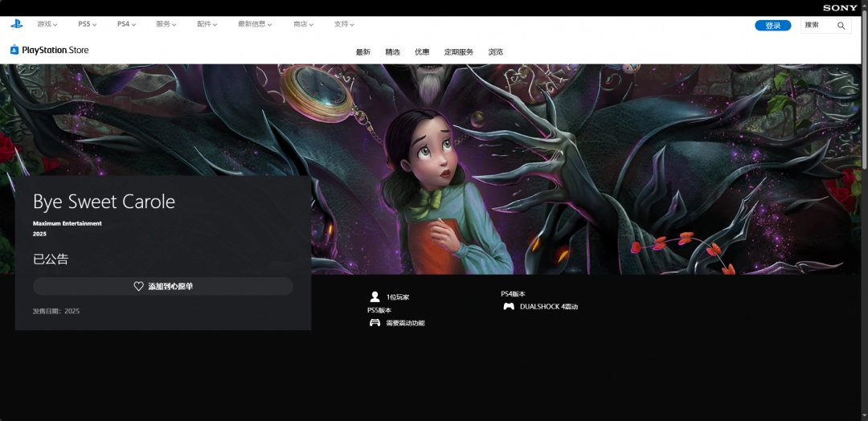
Task: Click the single player person icon
Action: (375, 297)
